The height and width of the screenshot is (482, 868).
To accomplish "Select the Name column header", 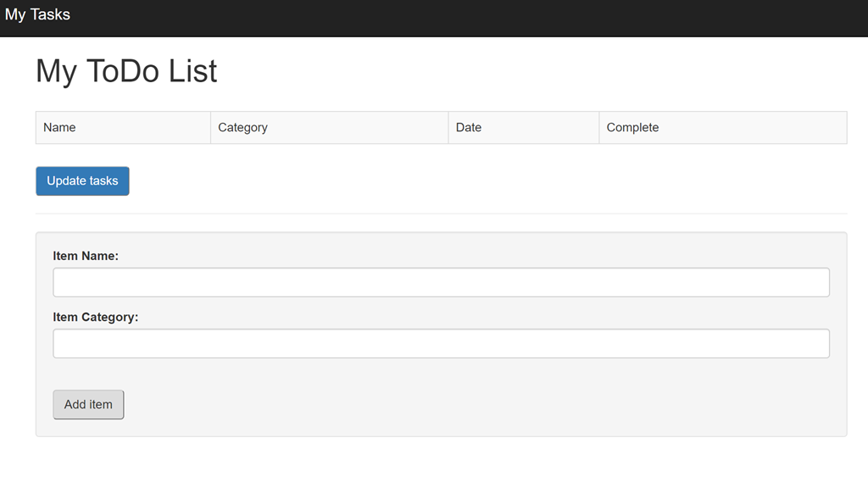I will pyautogui.click(x=123, y=128).
